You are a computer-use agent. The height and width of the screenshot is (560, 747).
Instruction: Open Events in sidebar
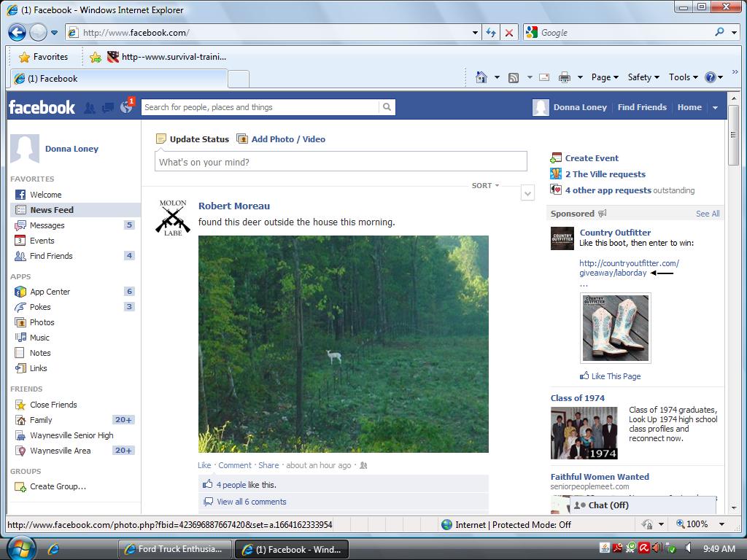tap(74, 241)
